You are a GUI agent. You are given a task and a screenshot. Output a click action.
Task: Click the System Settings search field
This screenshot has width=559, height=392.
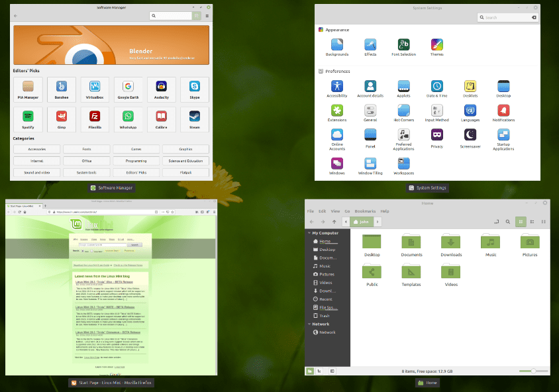coord(508,17)
